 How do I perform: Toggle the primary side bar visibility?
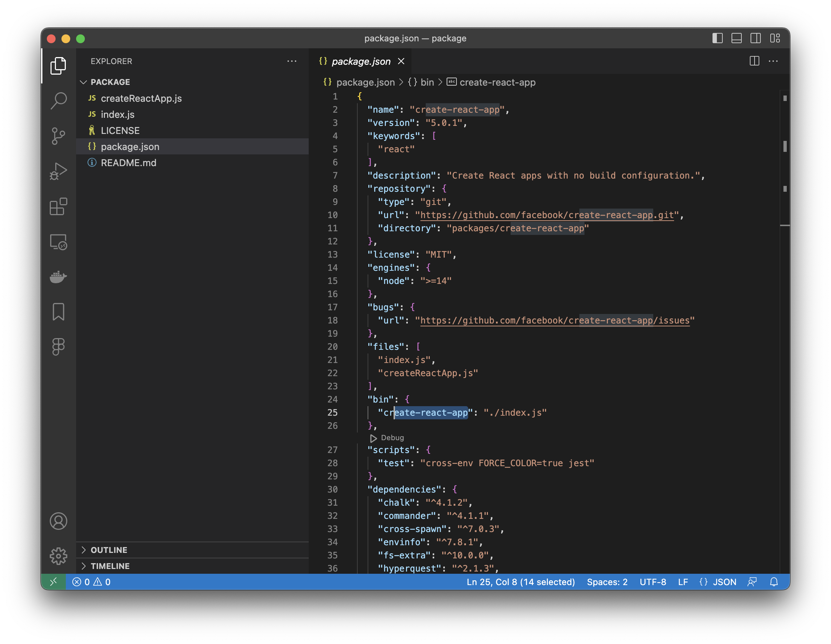pyautogui.click(x=717, y=38)
